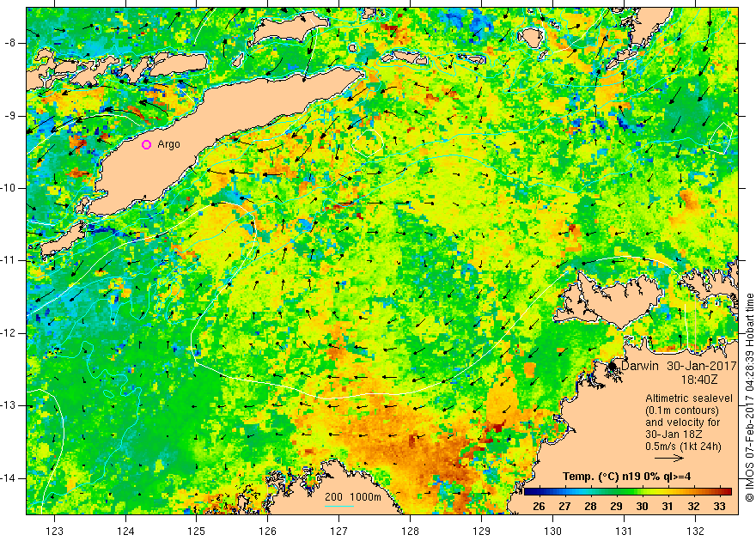Click the 'Altimetric sealevel' legend line
The height and width of the screenshot is (541, 756).
point(689,398)
